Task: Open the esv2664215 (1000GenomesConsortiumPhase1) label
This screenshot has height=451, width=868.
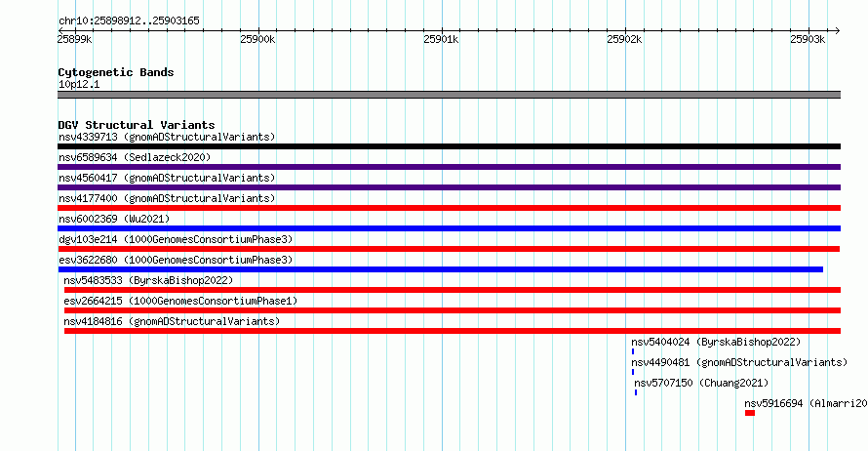Action: [180, 301]
